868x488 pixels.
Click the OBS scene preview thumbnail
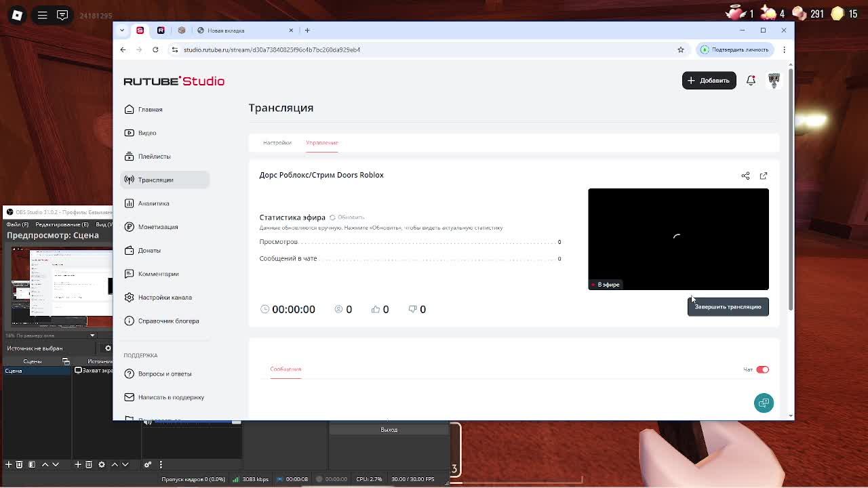62,286
